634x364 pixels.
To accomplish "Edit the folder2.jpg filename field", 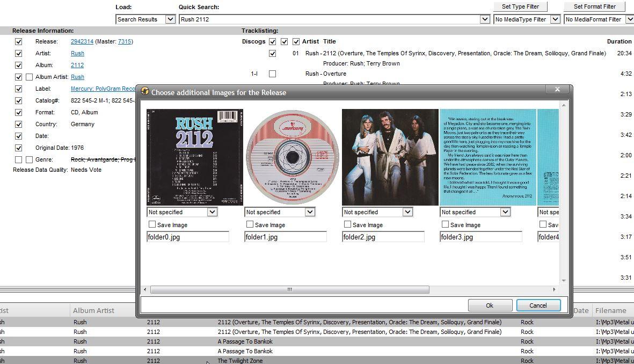I will coord(383,237).
